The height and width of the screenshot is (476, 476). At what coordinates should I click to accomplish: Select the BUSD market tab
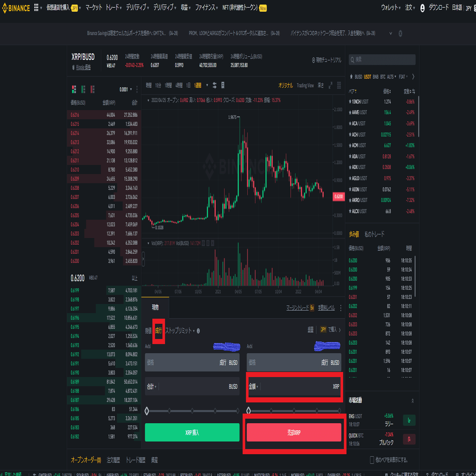click(x=358, y=77)
